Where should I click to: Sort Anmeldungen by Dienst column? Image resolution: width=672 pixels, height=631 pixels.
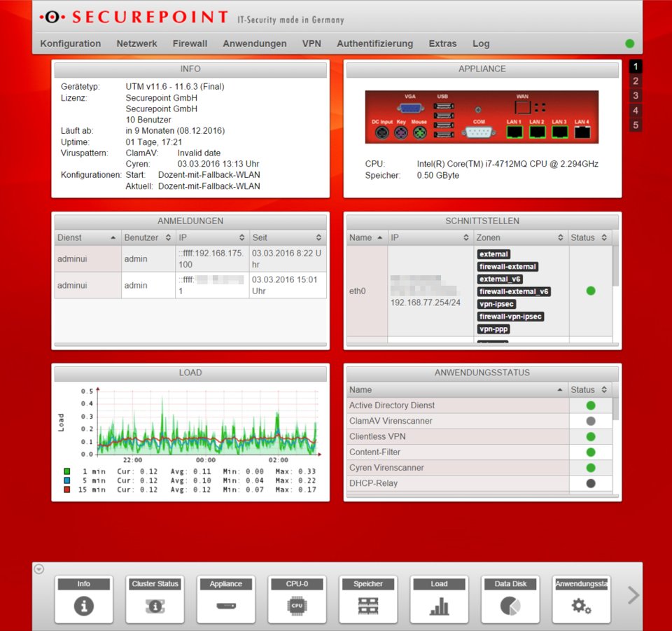click(87, 237)
